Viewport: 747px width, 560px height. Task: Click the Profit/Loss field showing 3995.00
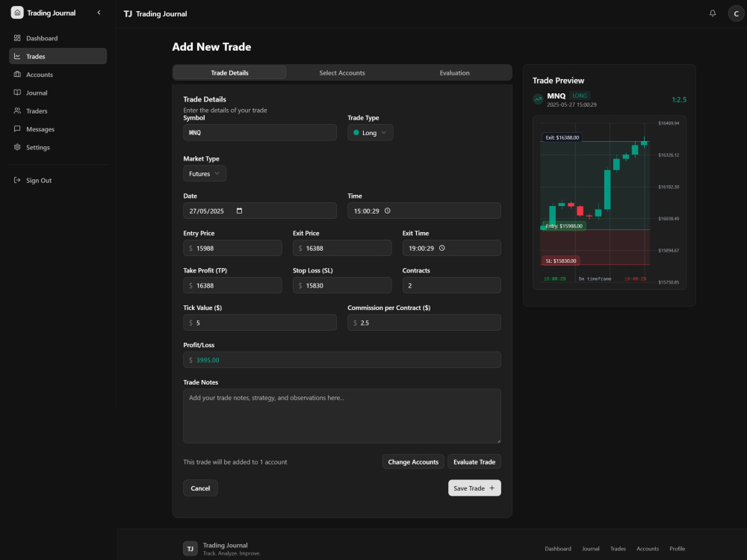342,360
